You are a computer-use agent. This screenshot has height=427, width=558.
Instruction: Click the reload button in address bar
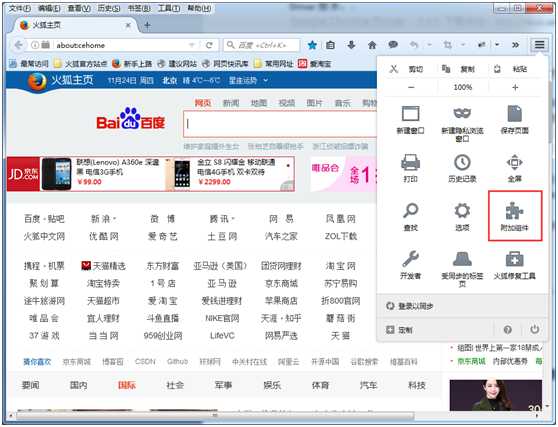(x=209, y=45)
